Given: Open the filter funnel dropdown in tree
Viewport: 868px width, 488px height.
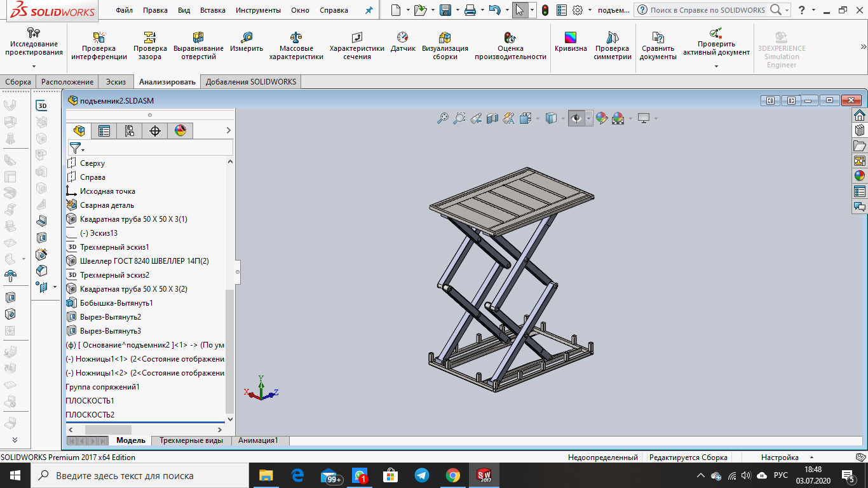Looking at the screenshot, I should (x=77, y=148).
